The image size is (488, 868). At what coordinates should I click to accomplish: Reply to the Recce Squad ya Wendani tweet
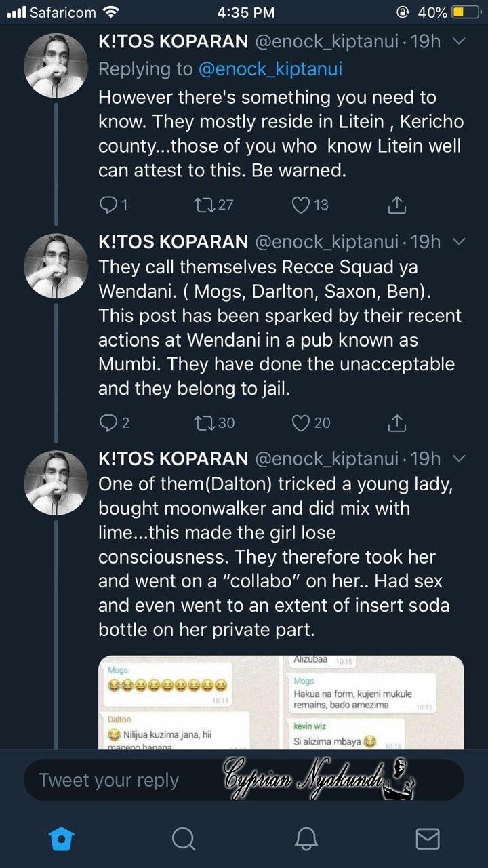click(108, 423)
